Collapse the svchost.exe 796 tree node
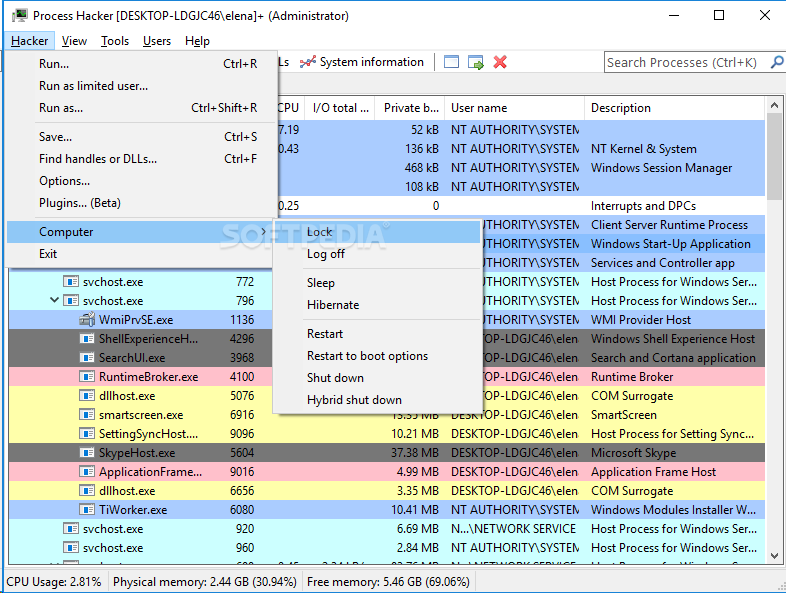The height and width of the screenshot is (593, 786). click(54, 300)
